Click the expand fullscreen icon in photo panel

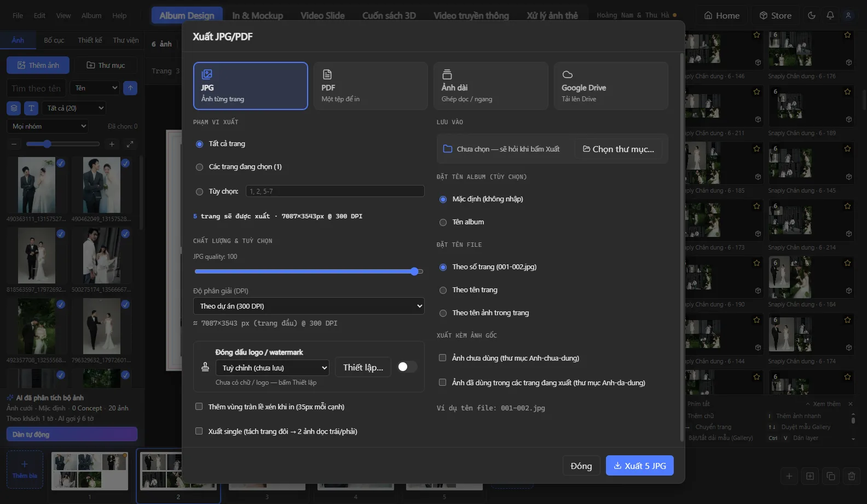[x=130, y=144]
